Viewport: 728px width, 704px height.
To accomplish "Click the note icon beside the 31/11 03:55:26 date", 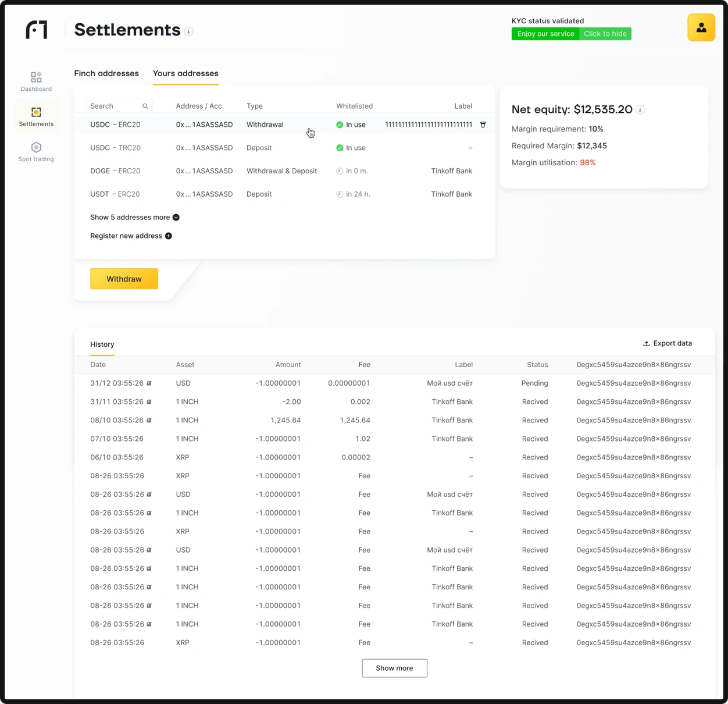I will (x=149, y=402).
